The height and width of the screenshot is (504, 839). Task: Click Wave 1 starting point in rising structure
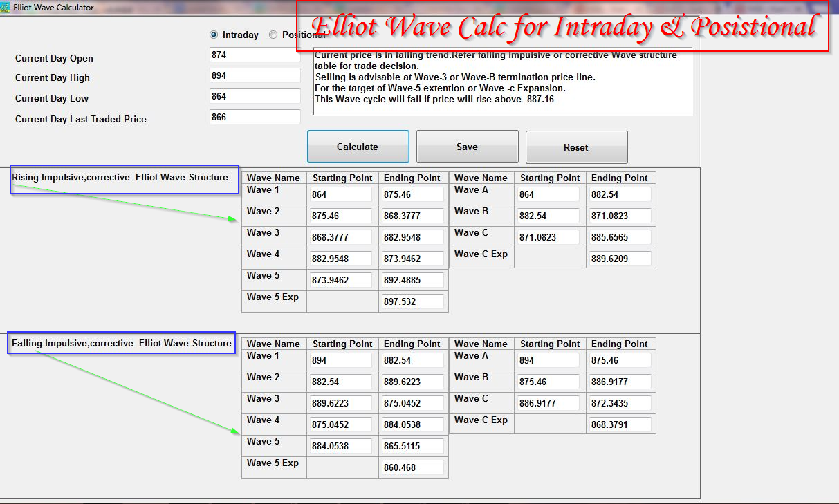point(340,194)
